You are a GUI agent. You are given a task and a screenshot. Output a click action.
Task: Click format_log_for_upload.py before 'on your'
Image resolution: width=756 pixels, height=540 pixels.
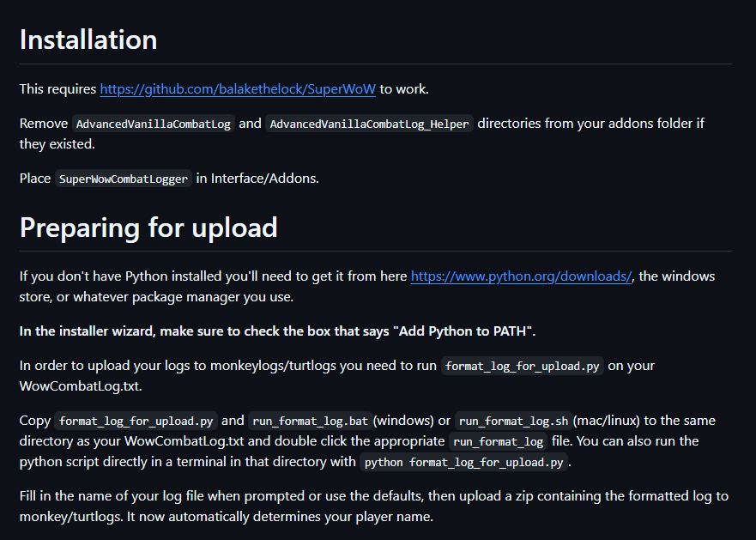tap(522, 367)
